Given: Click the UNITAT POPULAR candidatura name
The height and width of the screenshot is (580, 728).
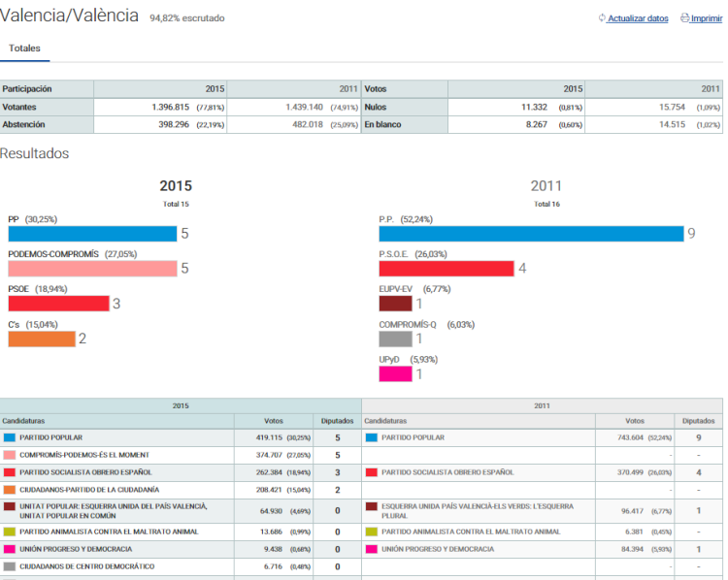Looking at the screenshot, I should click(x=114, y=511).
